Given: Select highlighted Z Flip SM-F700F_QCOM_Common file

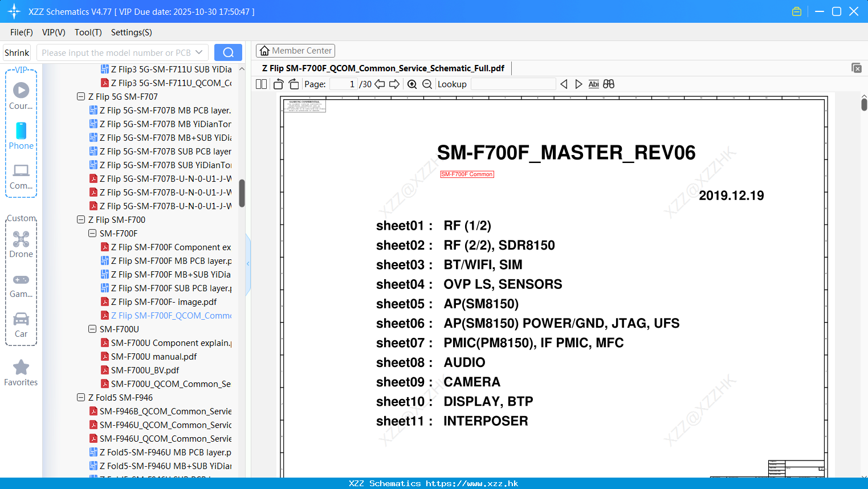Looking at the screenshot, I should [x=166, y=316].
